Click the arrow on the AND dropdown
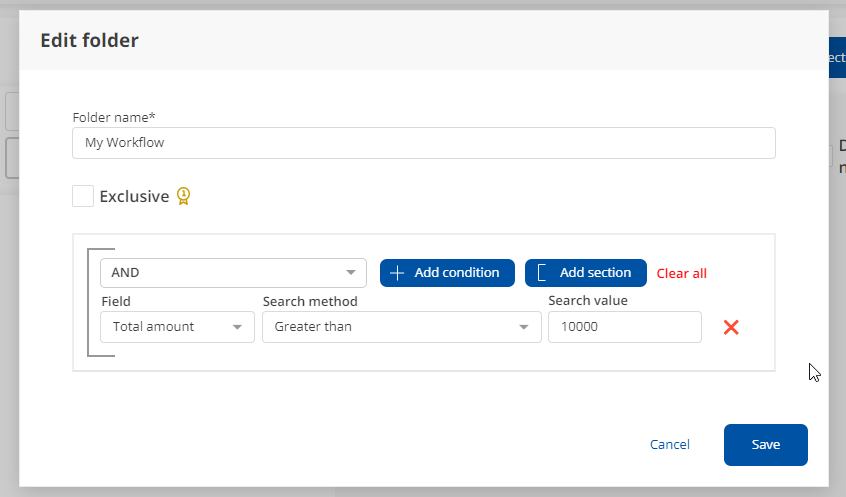The image size is (846, 497). [351, 273]
